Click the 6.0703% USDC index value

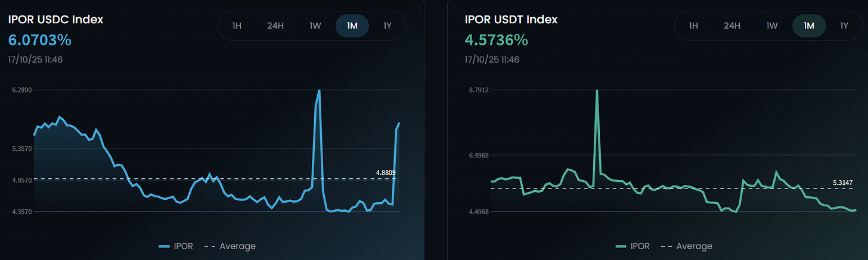39,41
